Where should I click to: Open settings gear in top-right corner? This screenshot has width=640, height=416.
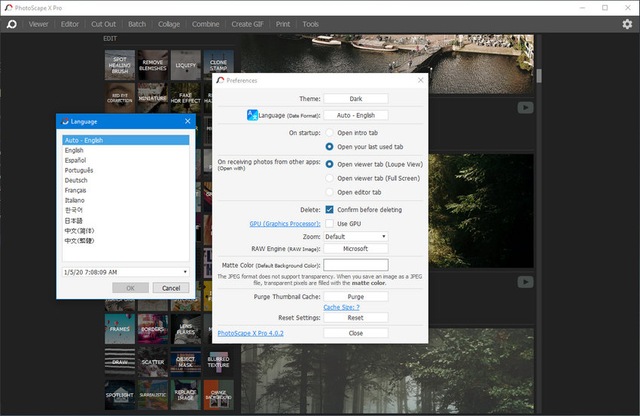(x=627, y=24)
